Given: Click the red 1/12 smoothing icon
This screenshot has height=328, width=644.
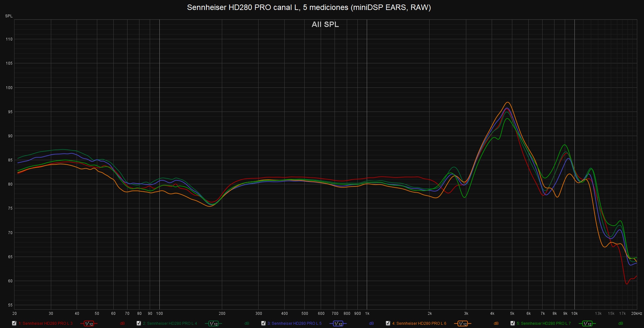Looking at the screenshot, I should point(89,323).
